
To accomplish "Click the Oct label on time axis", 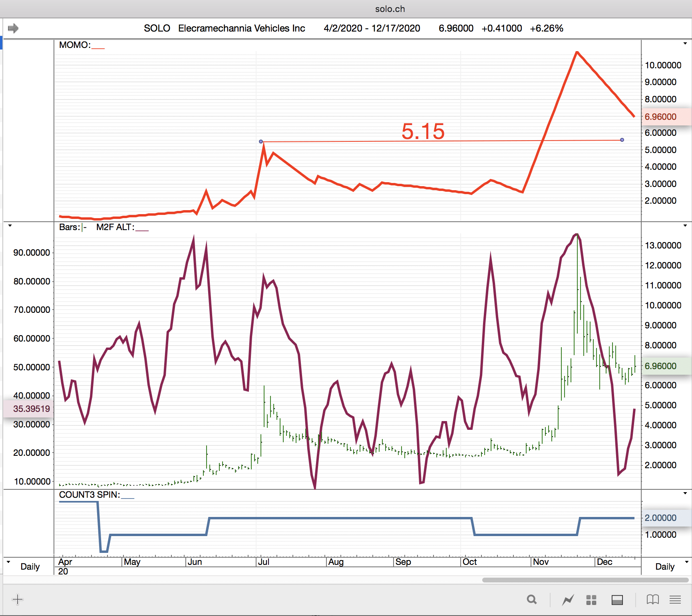I will [470, 562].
